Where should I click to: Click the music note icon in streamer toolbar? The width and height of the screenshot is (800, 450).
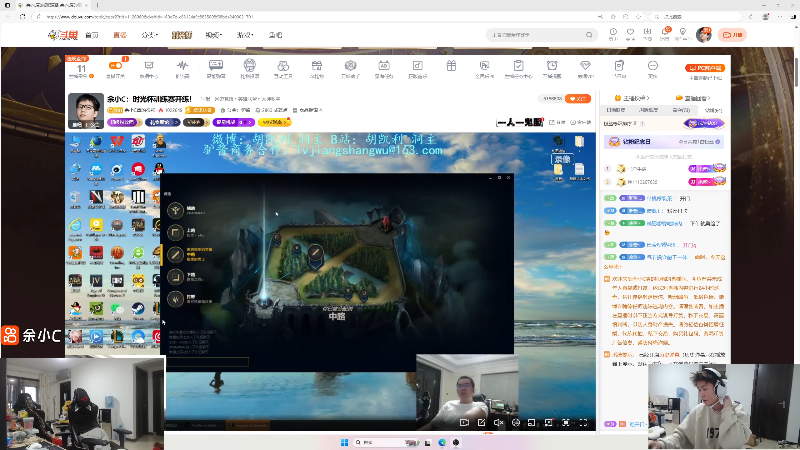click(x=417, y=65)
